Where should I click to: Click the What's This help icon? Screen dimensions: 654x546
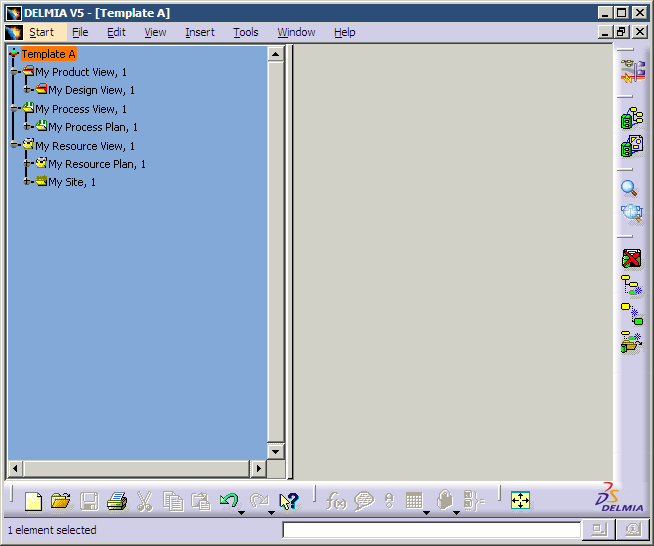click(289, 501)
